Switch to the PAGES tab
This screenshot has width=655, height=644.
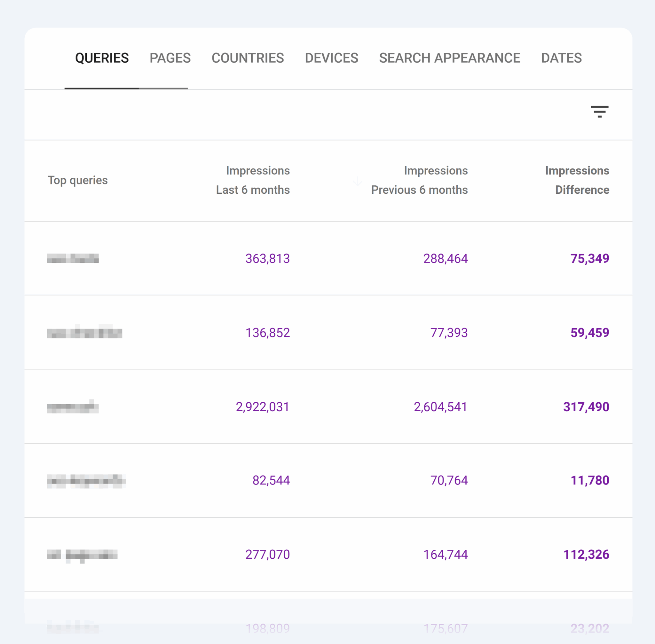pos(170,58)
